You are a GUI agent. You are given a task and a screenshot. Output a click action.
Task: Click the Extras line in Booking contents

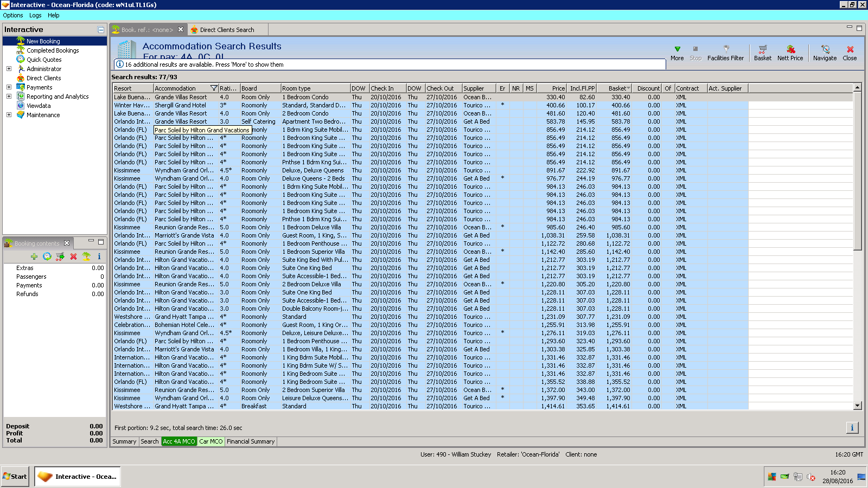coord(54,268)
